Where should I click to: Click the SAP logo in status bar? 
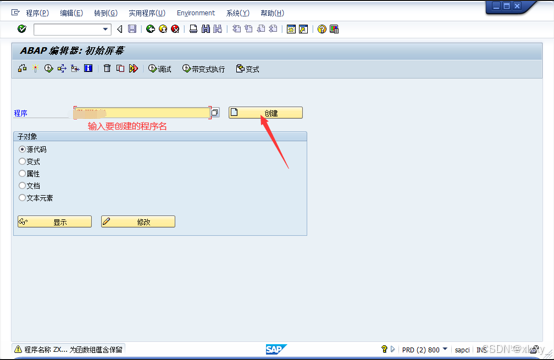click(x=276, y=349)
